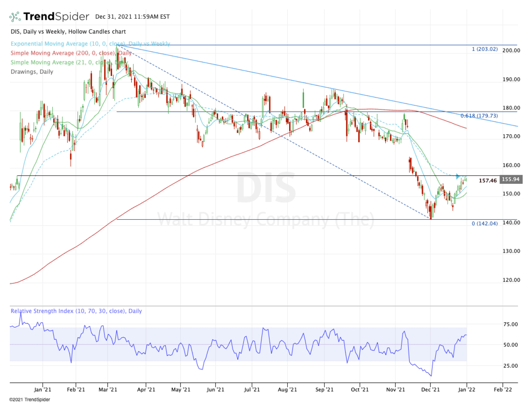
Task: Click the "Oct '21" date axis label
Action: (x=360, y=390)
